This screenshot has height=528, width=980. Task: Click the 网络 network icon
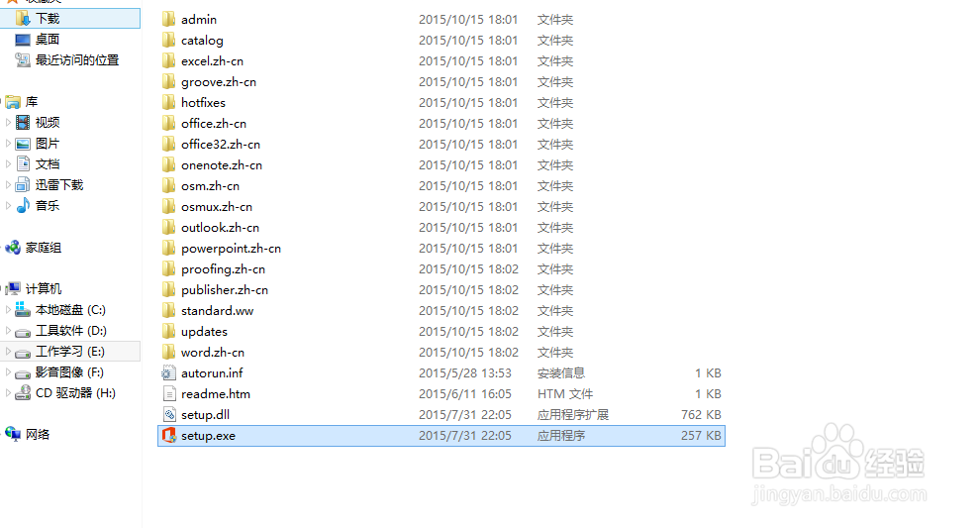[x=13, y=434]
